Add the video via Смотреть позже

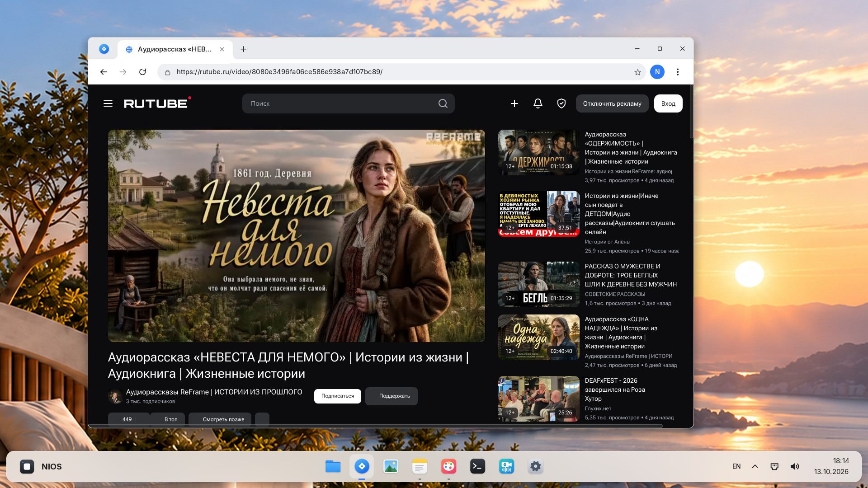click(220, 419)
